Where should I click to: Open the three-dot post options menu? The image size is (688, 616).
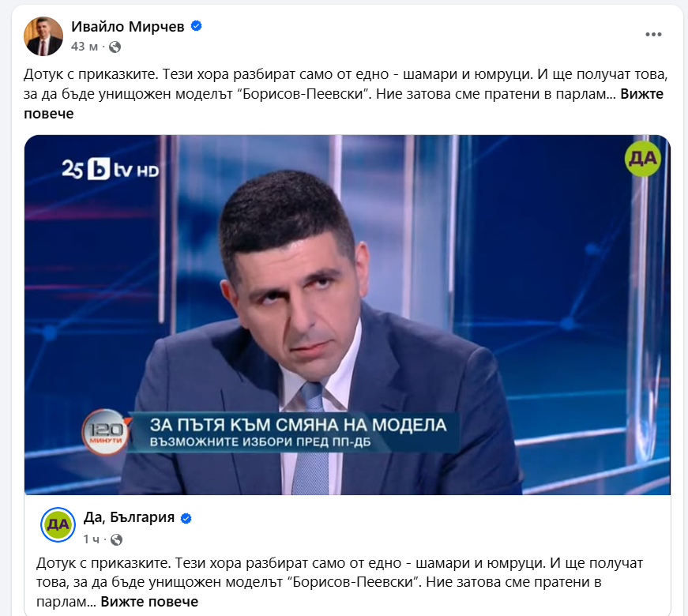click(x=653, y=34)
